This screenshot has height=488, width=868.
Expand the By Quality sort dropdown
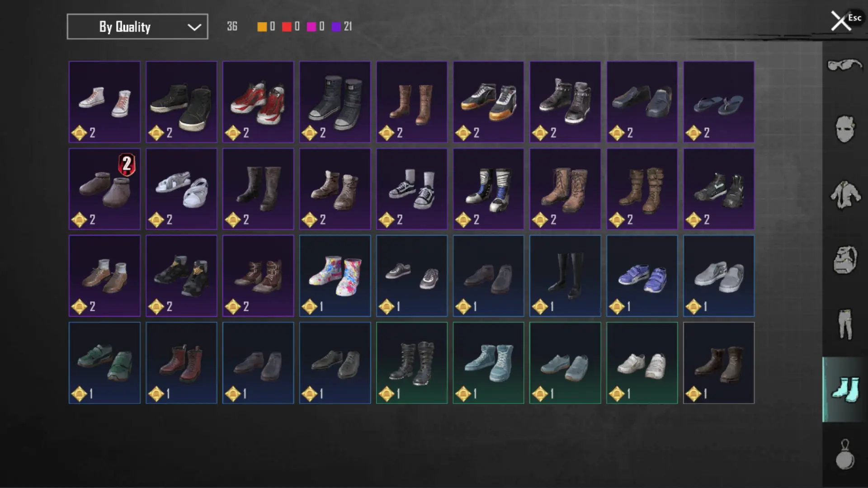coord(137,27)
